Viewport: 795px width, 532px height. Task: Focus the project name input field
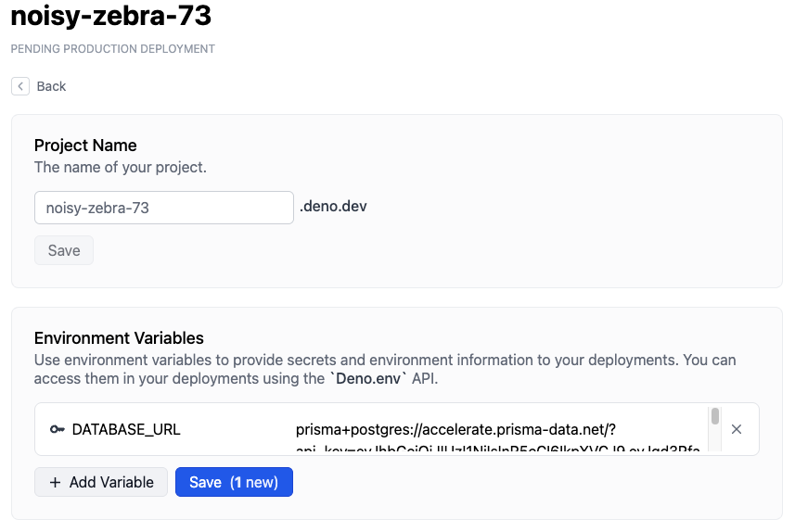pos(164,208)
